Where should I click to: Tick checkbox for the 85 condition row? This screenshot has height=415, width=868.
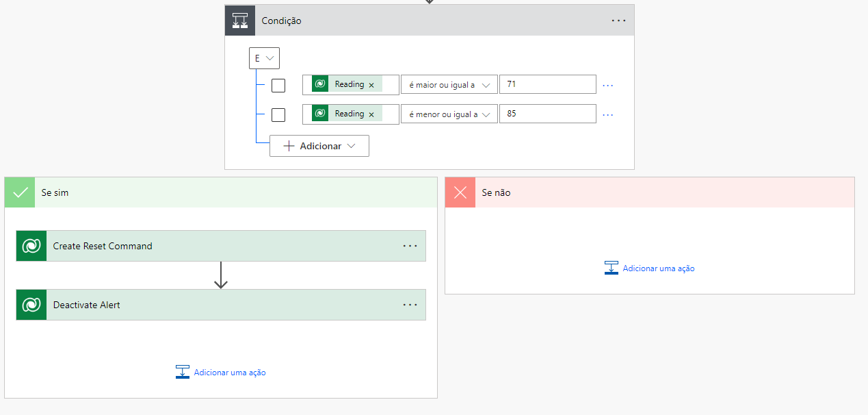click(x=278, y=114)
